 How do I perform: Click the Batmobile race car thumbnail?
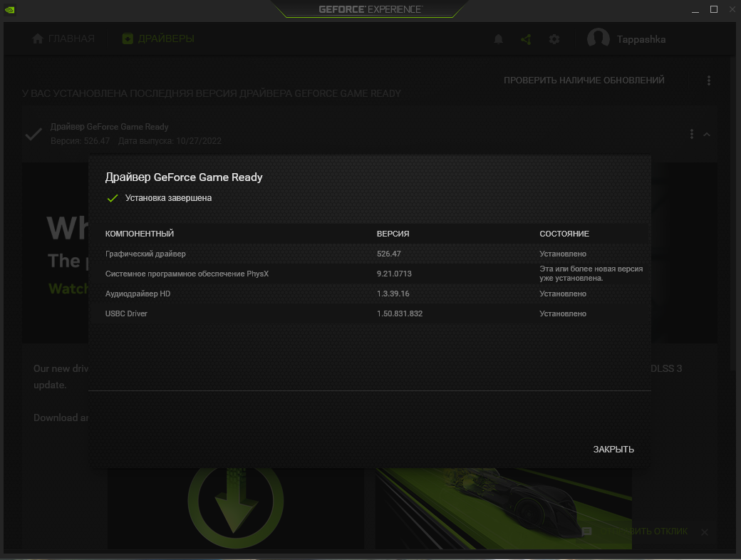(503, 508)
